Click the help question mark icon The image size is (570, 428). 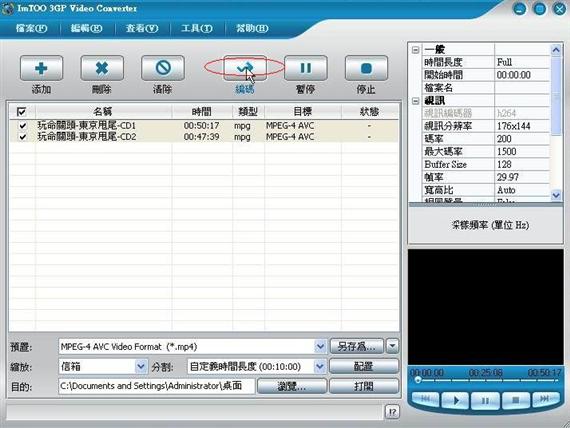[x=392, y=412]
